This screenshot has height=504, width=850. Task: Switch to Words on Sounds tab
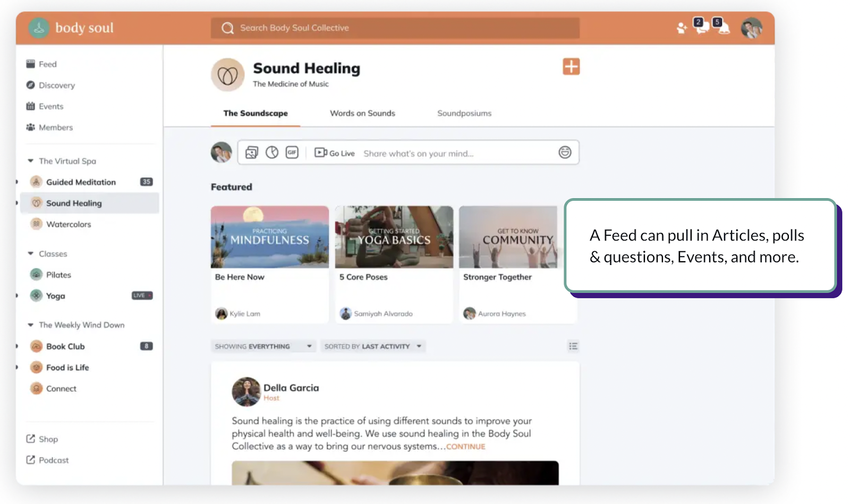click(362, 113)
